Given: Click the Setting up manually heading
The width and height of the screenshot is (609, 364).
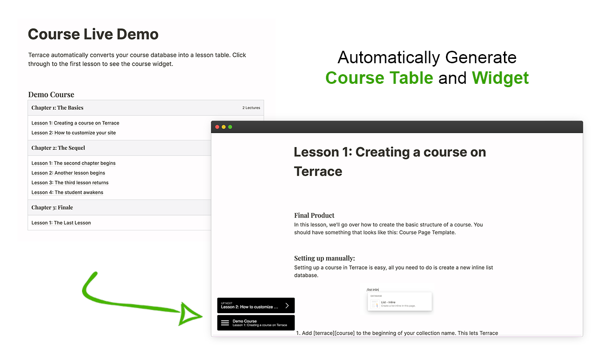Looking at the screenshot, I should (x=325, y=258).
